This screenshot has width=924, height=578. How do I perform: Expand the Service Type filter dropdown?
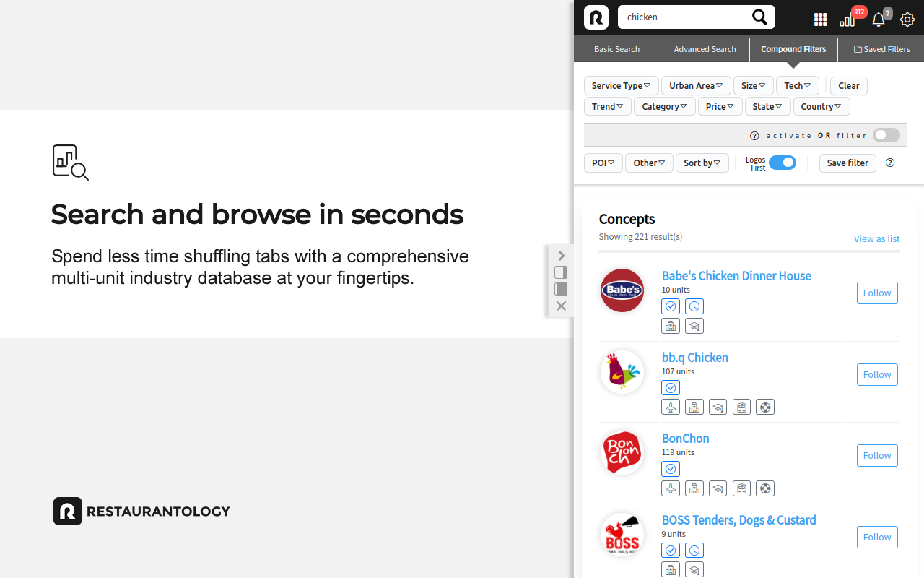click(622, 85)
